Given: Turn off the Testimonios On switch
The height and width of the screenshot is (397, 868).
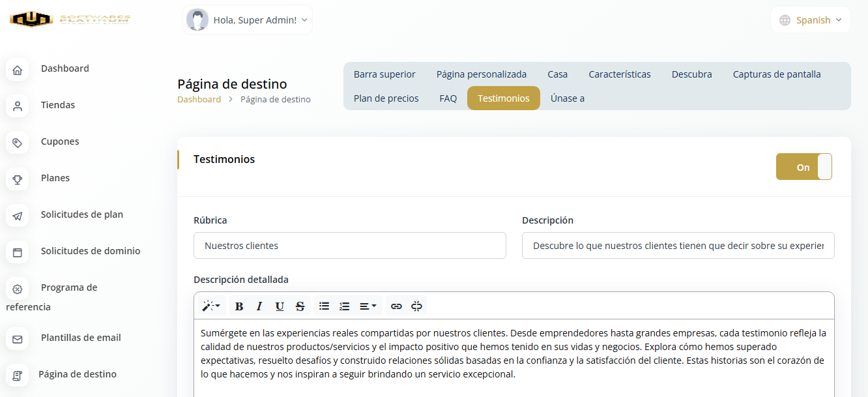Looking at the screenshot, I should [x=803, y=167].
